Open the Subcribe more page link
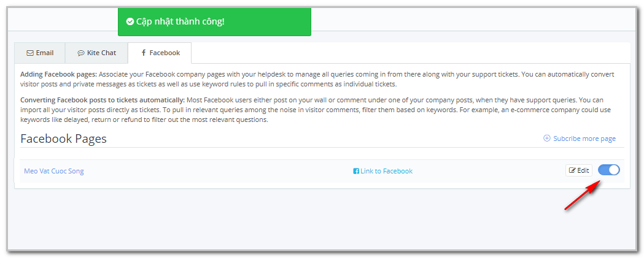Image resolution: width=644 pixels, height=258 pixels. [580, 138]
